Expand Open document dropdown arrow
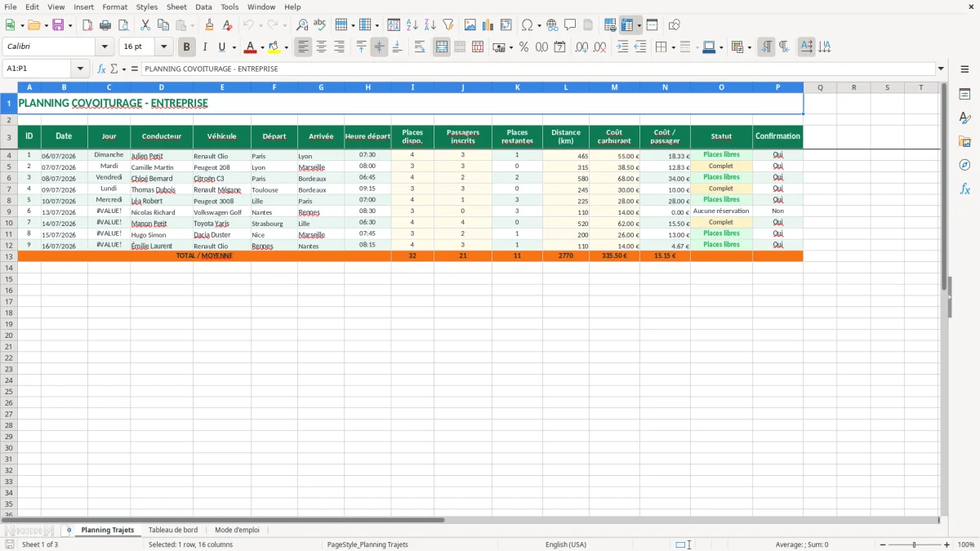The width and height of the screenshot is (980, 551). (x=45, y=26)
